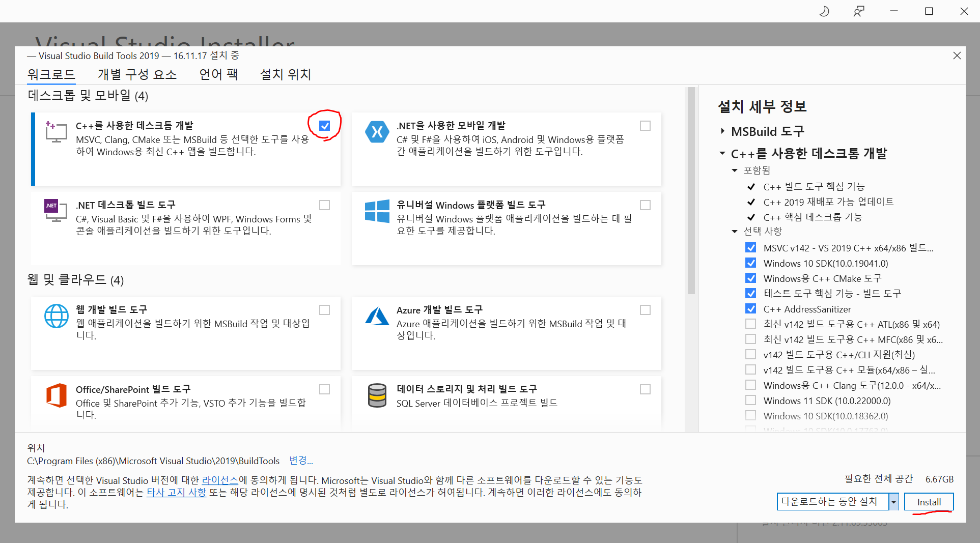This screenshot has height=543, width=980.
Task: Uncheck MSVC v142 VS 2019 C++ build tools
Action: (750, 247)
